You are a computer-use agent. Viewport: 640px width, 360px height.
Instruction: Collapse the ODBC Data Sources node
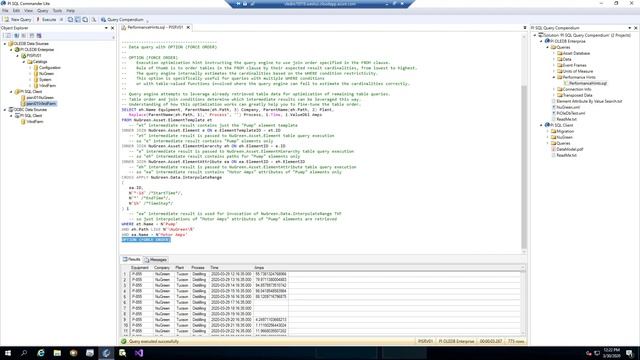coord(5,110)
